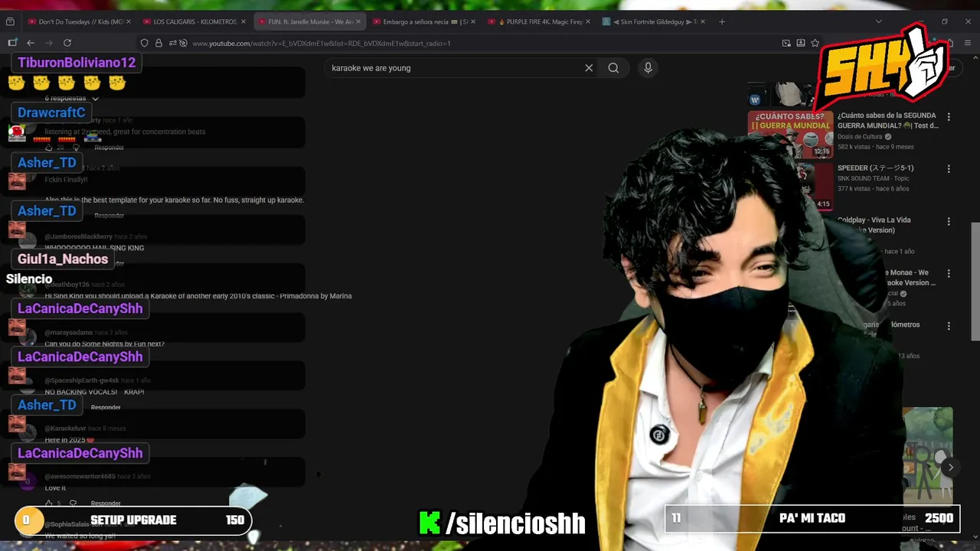Reload the YouTube page

(67, 43)
